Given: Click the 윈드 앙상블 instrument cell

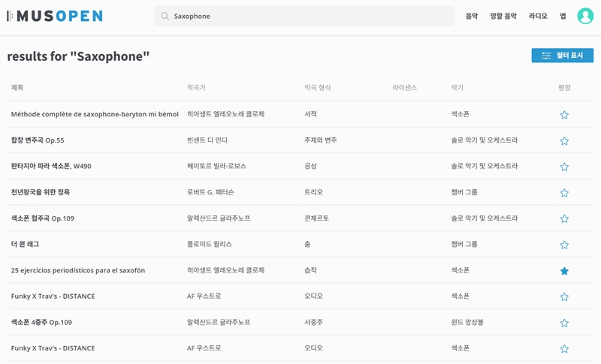Looking at the screenshot, I should tap(467, 322).
